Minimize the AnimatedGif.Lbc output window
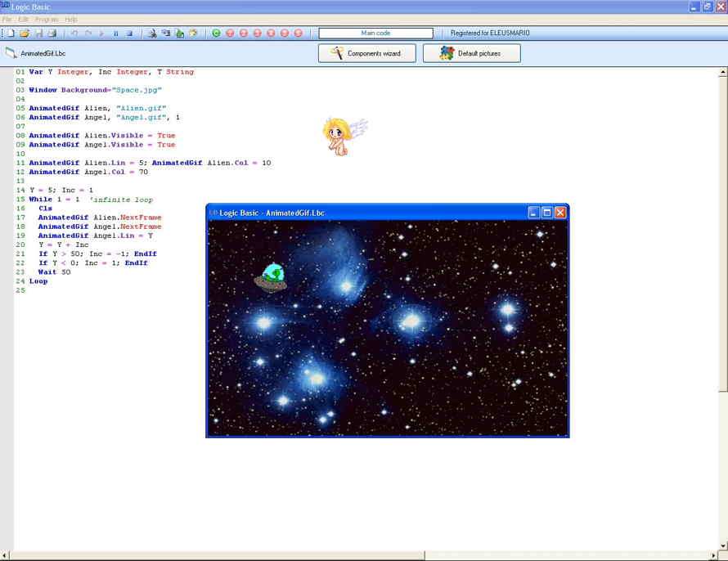This screenshot has width=728, height=561. [x=533, y=213]
